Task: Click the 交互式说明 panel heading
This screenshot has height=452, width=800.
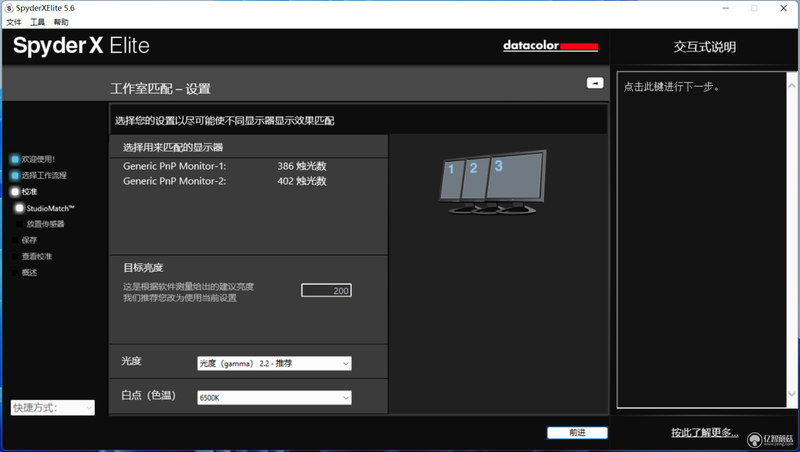Action: click(705, 47)
